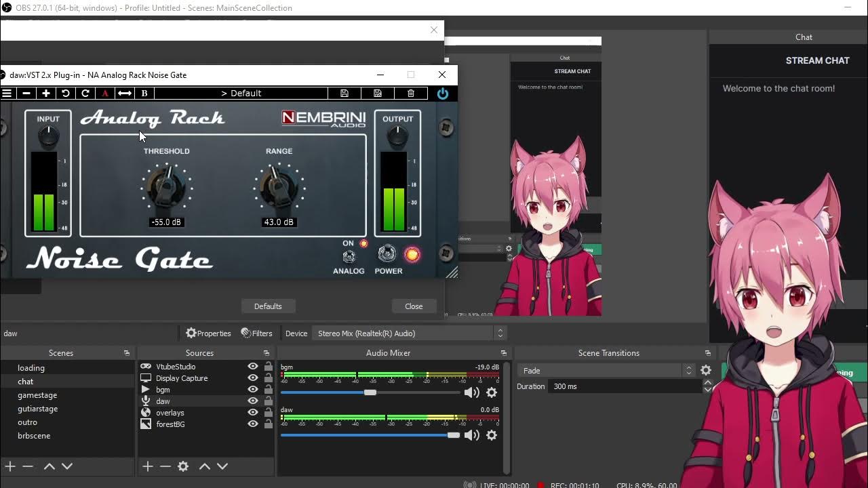The height and width of the screenshot is (488, 868).
Task: Pop out the Scene Transitions dock
Action: pos(707,353)
